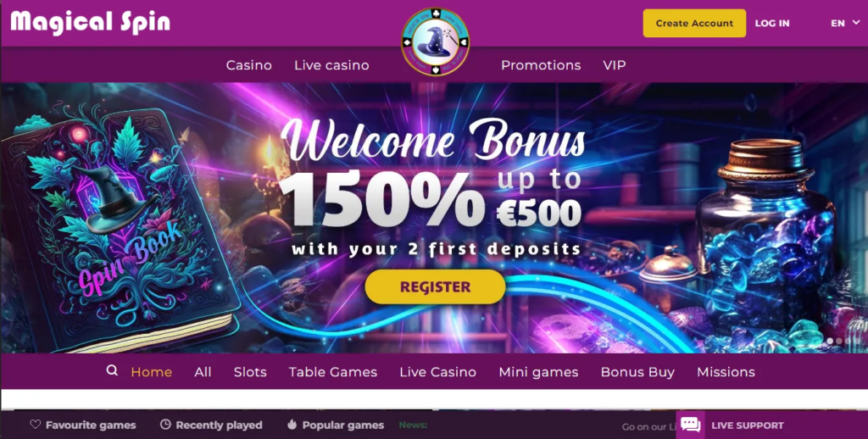Click the yellow Create Account button

pyautogui.click(x=694, y=23)
